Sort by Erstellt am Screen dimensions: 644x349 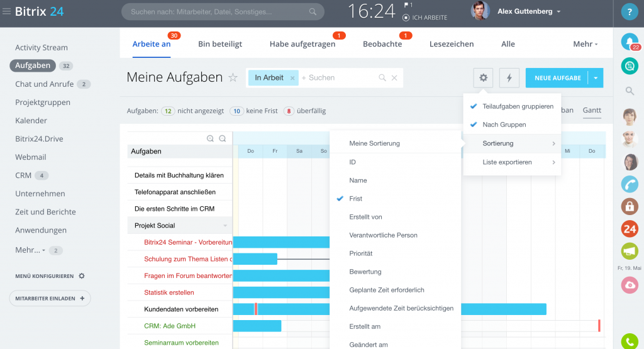click(x=395, y=326)
